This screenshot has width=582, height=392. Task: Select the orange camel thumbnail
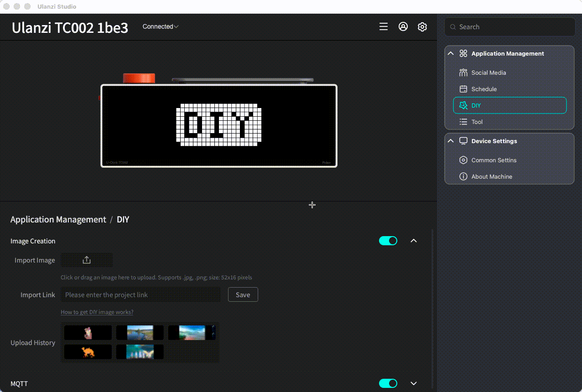click(x=88, y=351)
